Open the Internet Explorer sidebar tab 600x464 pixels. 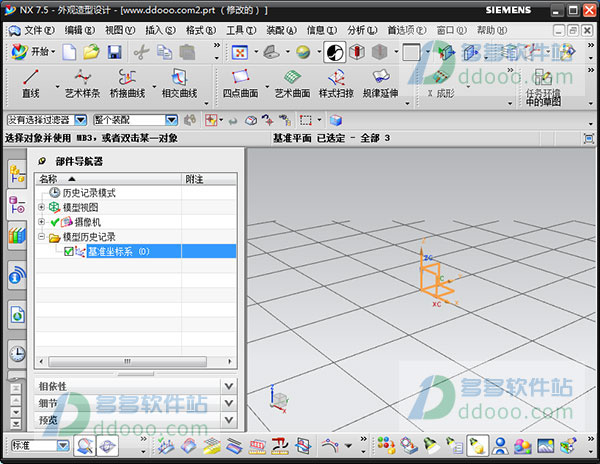(17, 315)
